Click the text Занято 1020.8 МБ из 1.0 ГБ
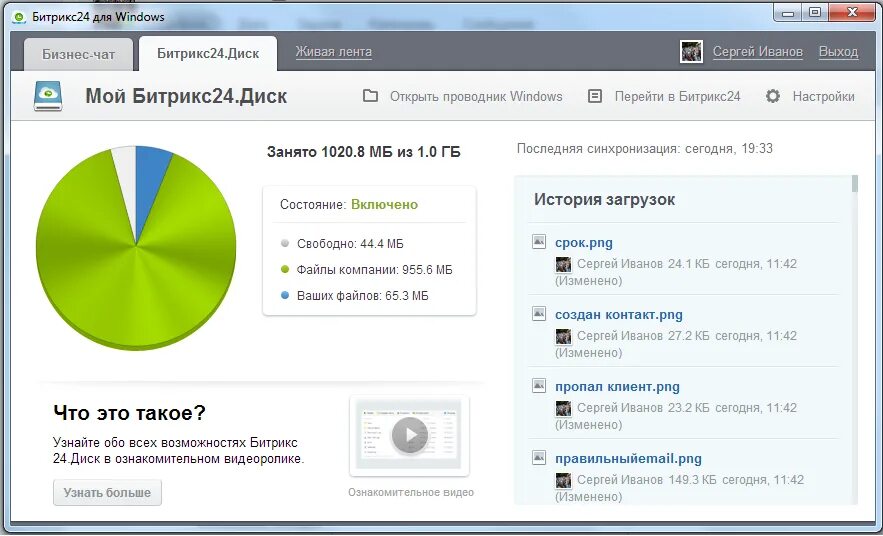 pyautogui.click(x=363, y=152)
